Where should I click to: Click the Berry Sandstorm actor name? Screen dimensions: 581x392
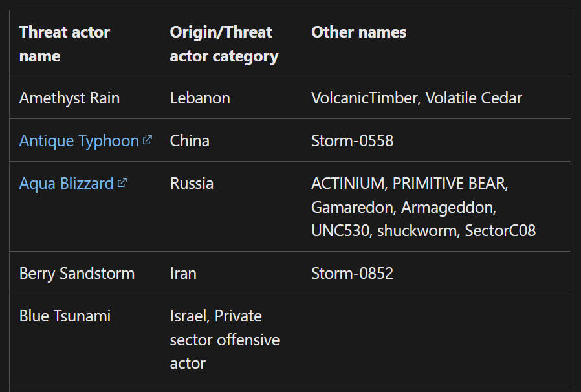77,274
